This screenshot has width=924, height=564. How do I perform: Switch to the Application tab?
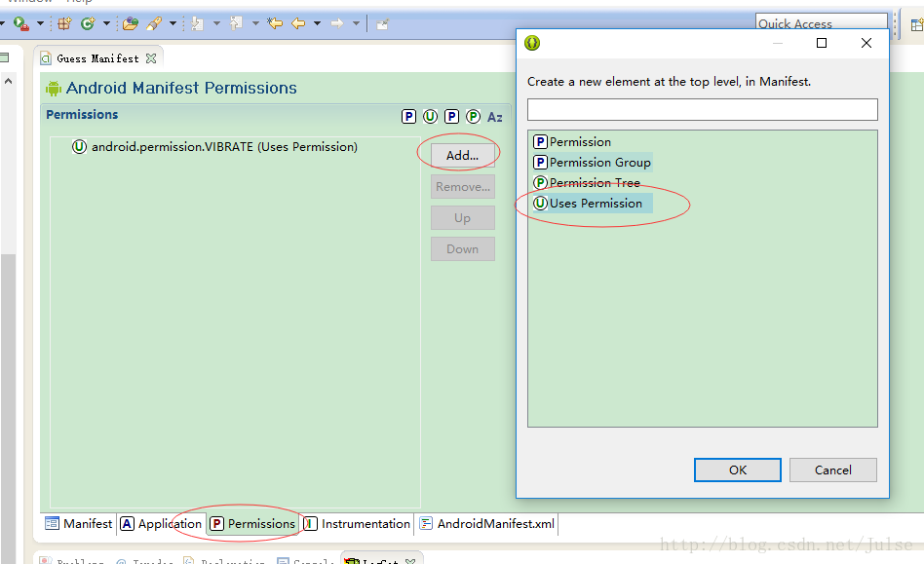pos(162,523)
